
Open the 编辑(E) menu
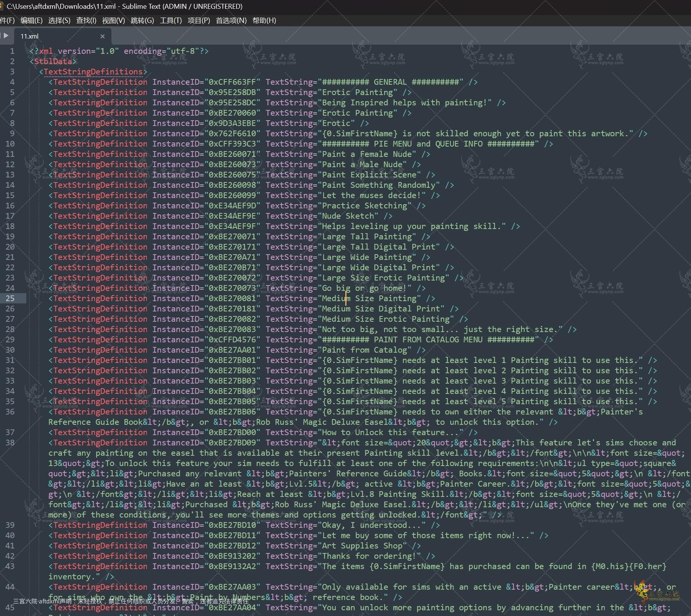[x=31, y=21]
